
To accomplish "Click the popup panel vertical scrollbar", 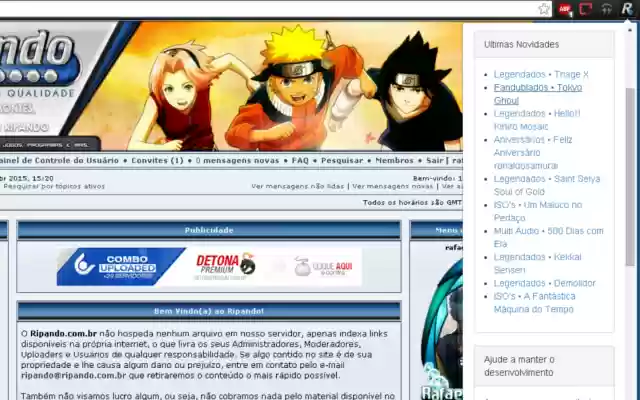I will (630, 176).
